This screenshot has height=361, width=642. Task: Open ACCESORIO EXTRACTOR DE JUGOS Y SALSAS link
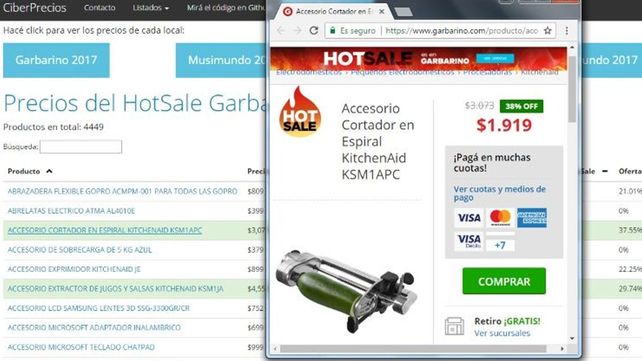click(115, 289)
